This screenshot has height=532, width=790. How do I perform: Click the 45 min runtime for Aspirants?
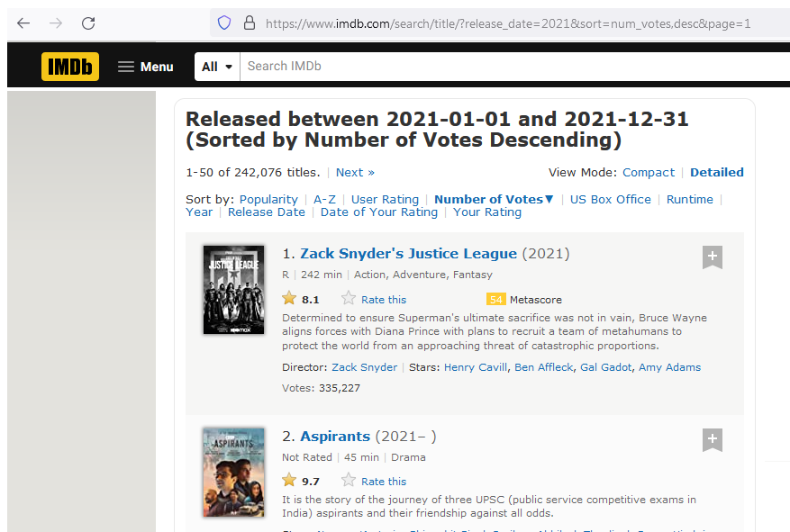[x=361, y=457]
